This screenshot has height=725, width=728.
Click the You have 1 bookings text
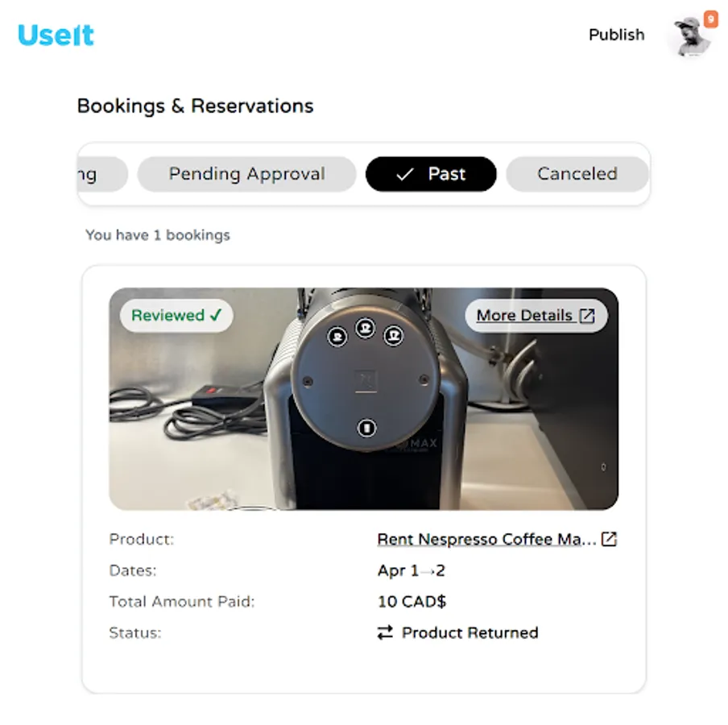pyautogui.click(x=158, y=234)
